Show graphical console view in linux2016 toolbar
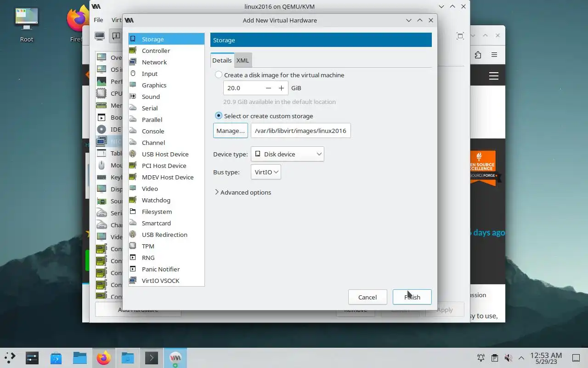Screen dimensions: 588x368 [100, 36]
